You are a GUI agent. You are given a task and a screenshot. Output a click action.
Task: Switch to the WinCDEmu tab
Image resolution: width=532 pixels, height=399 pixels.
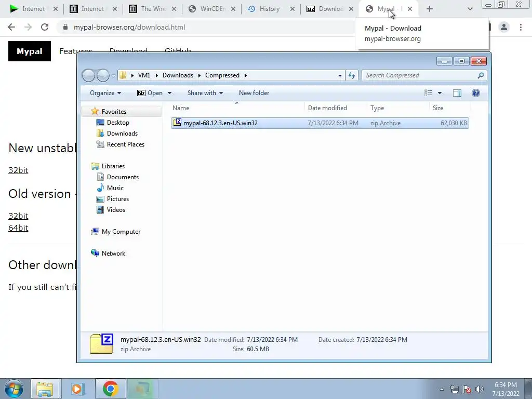pos(212,9)
